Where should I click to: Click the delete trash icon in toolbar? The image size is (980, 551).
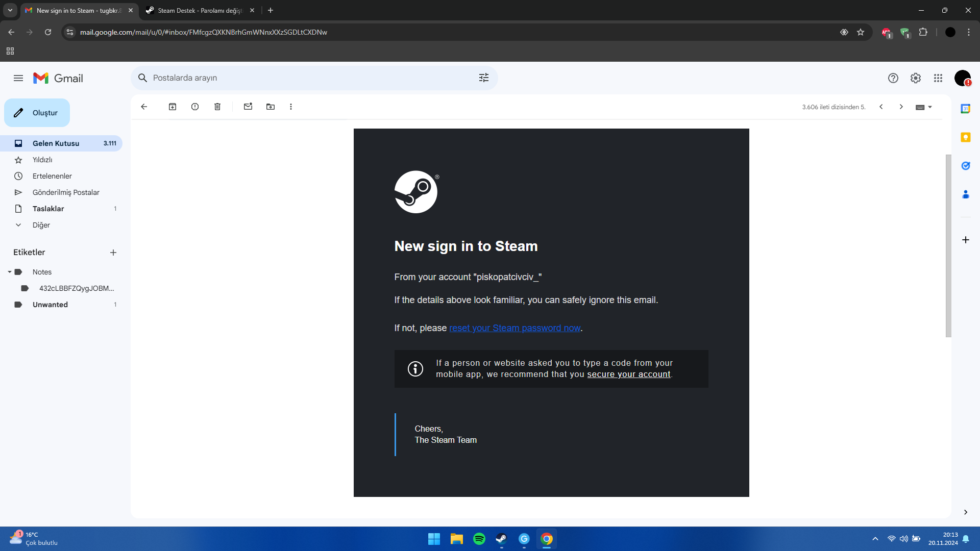click(217, 106)
